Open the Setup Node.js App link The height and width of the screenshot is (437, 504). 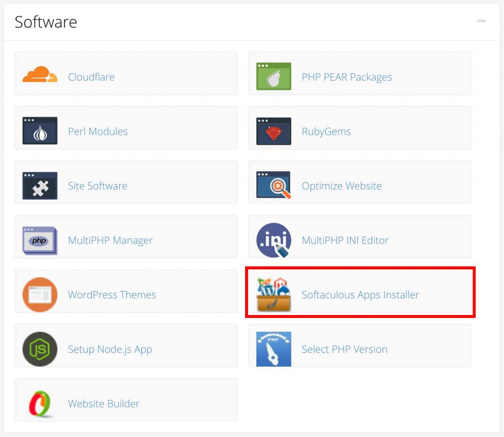[110, 349]
